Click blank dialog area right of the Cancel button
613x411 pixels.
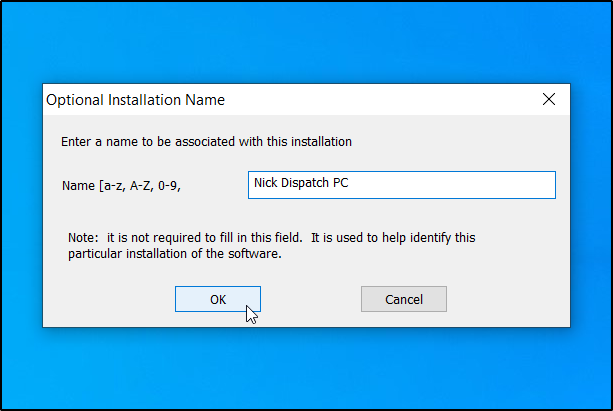505,299
